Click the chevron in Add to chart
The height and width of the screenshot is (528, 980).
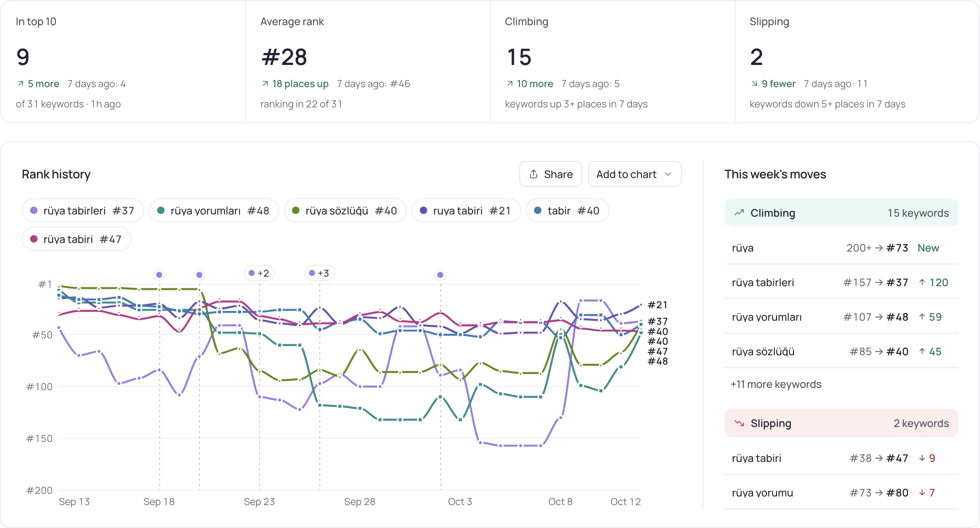tap(668, 174)
